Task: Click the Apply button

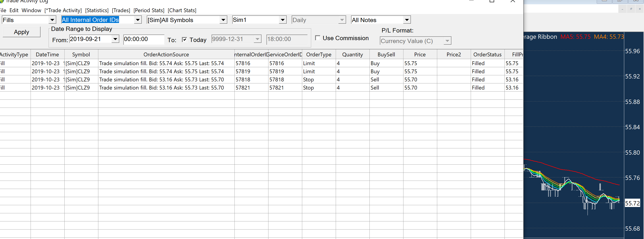Action: point(22,32)
